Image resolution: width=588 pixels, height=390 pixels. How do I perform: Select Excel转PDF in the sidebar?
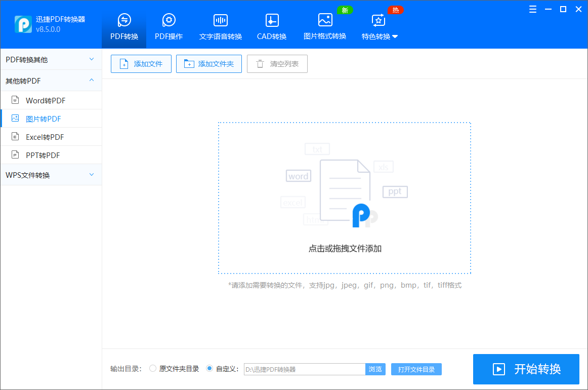click(x=51, y=137)
